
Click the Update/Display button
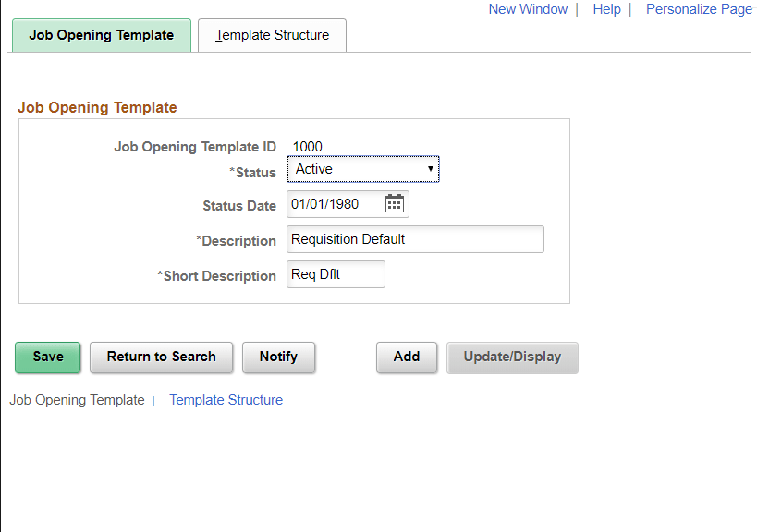click(512, 357)
